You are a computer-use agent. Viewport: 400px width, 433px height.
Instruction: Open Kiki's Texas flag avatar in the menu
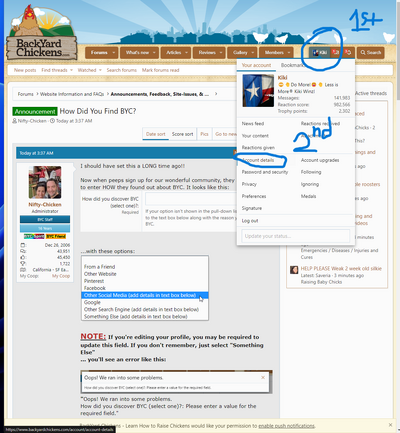tap(258, 90)
